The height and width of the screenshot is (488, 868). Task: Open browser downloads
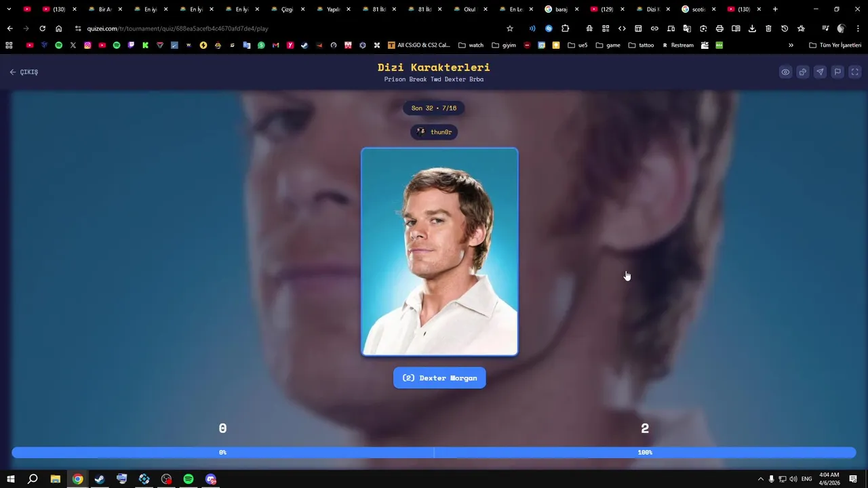tap(752, 28)
